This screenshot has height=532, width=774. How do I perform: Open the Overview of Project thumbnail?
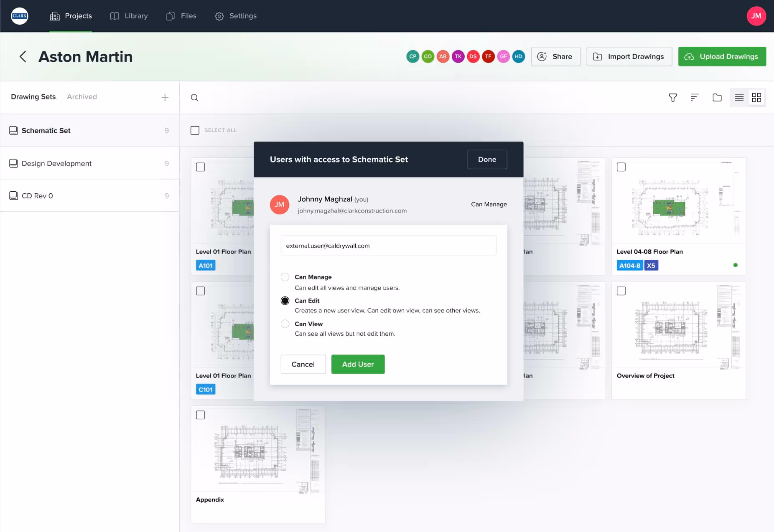[678, 325]
